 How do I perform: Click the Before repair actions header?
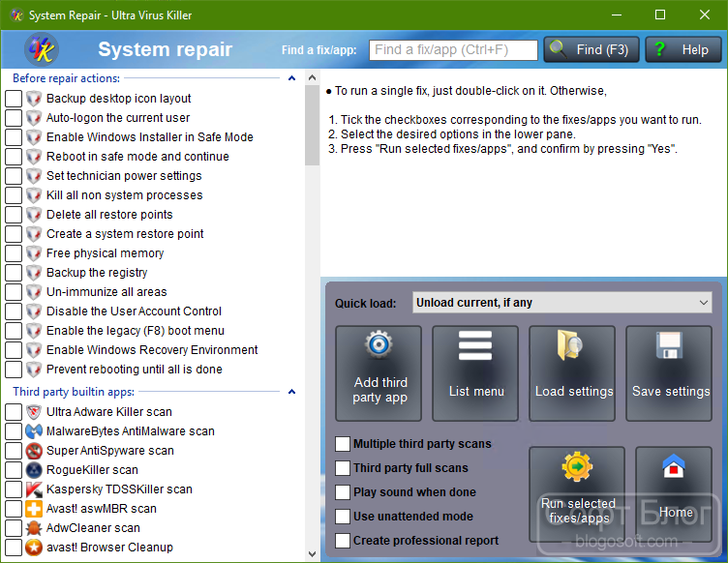click(x=66, y=78)
